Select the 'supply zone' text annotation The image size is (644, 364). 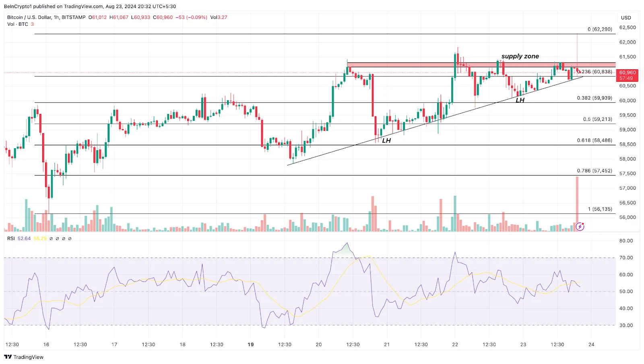[x=520, y=56]
